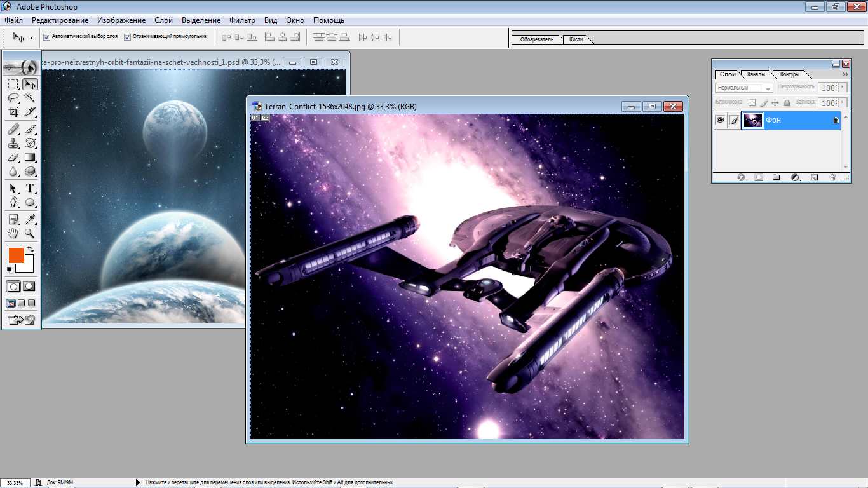
Task: Select the Magic Wand tool
Action: pos(29,98)
